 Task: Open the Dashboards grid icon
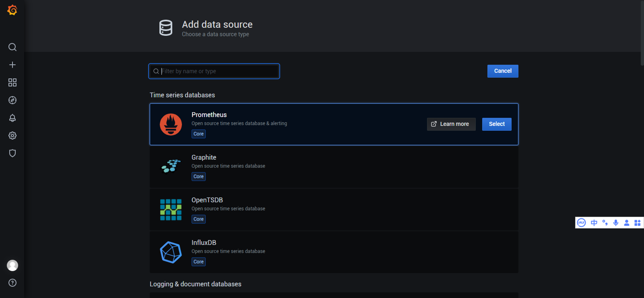point(12,83)
